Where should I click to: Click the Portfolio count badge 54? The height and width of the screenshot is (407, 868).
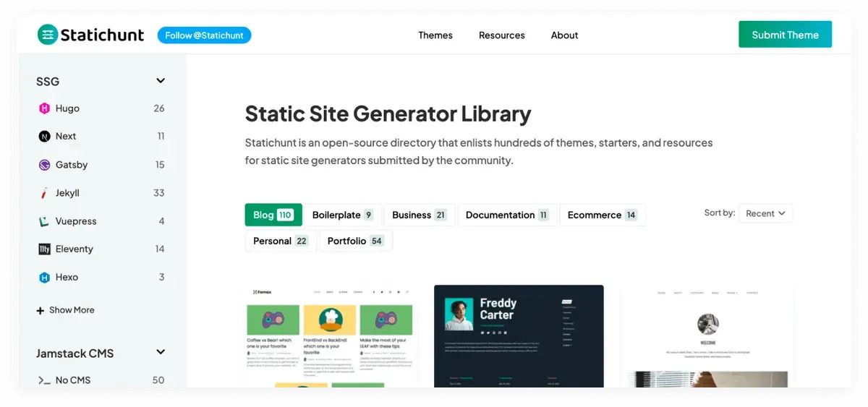(377, 241)
